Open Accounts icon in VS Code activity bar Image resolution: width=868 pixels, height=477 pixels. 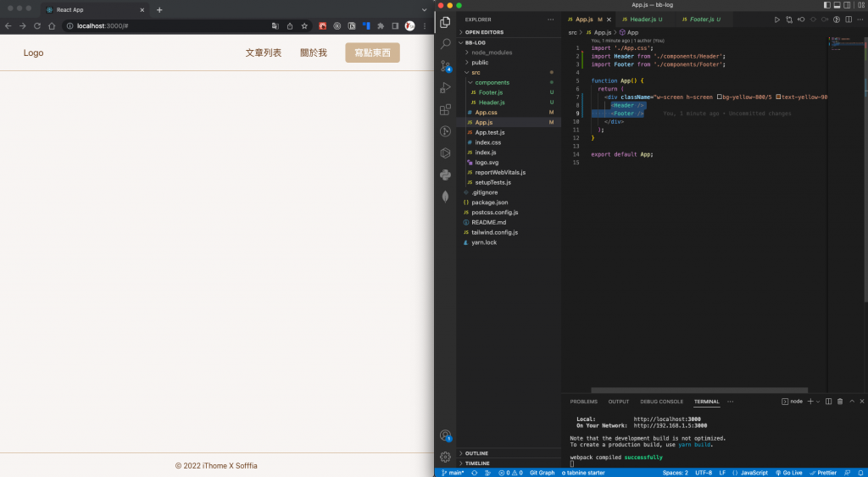point(444,435)
